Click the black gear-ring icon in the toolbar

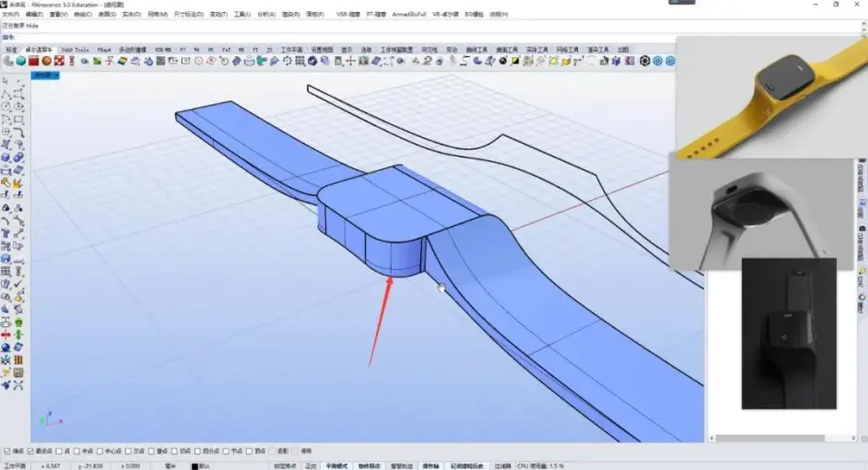[x=644, y=61]
